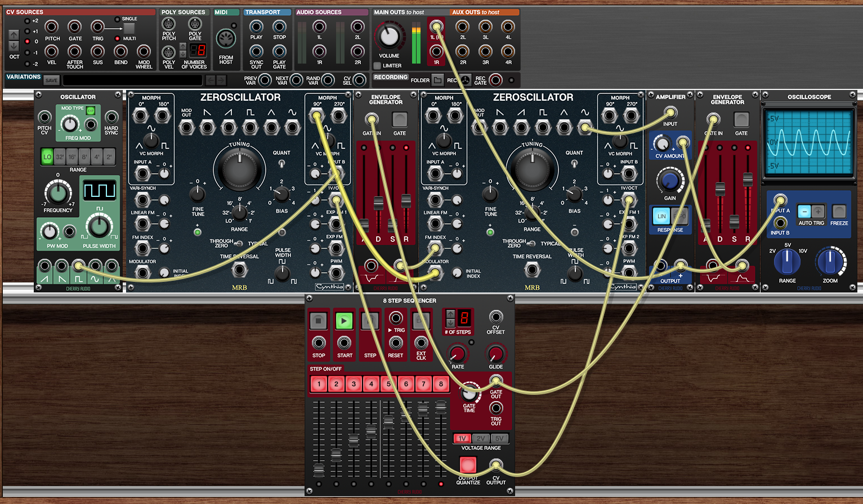Click the REC GATE jack
Viewport: 863px width, 504px height.
point(496,80)
